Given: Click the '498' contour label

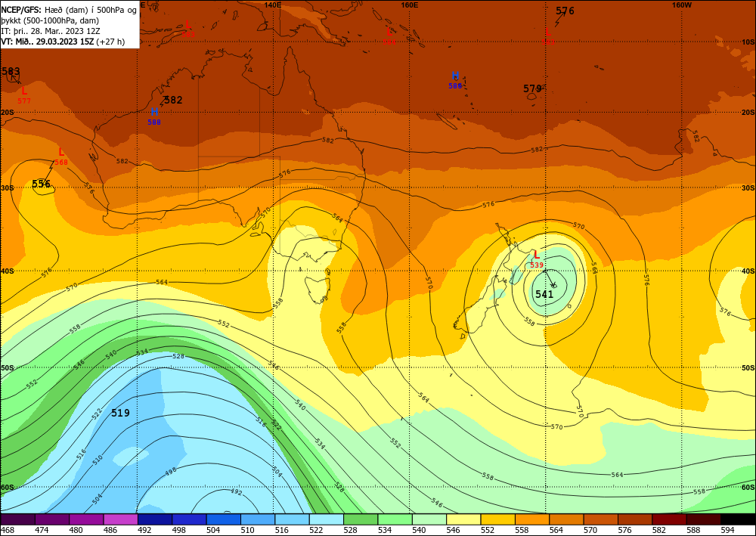Looking at the screenshot, I should coord(171,470).
